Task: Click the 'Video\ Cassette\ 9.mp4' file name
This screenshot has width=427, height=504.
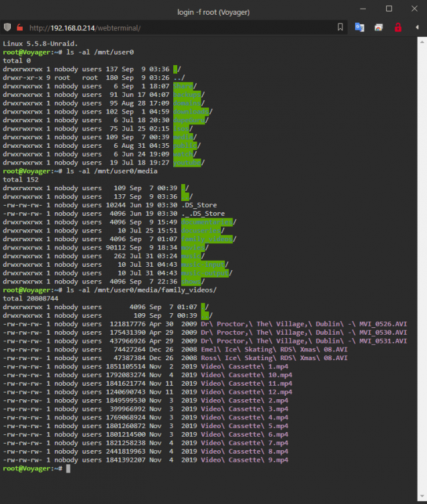Action: [x=244, y=460]
